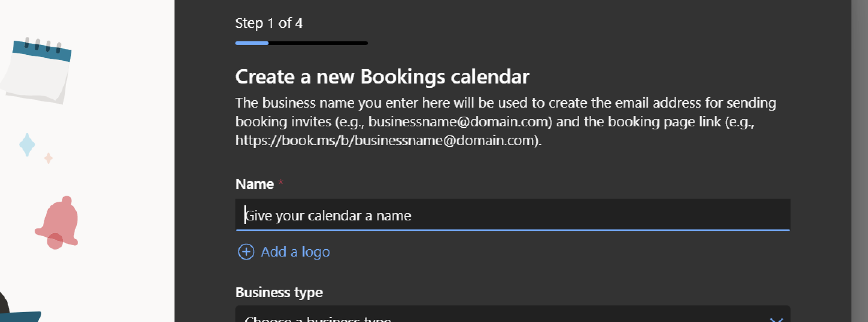Click the plus circle icon beside Add a logo
Image resolution: width=868 pixels, height=322 pixels.
[246, 252]
